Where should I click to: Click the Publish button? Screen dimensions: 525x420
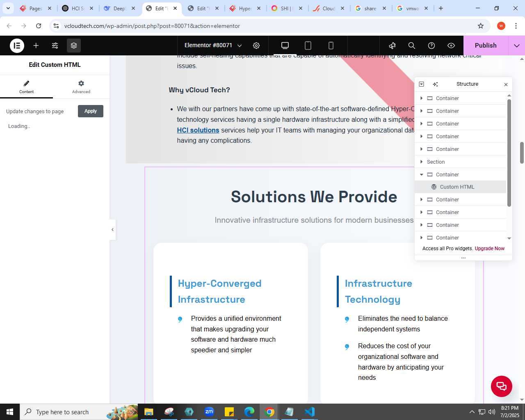click(x=486, y=46)
